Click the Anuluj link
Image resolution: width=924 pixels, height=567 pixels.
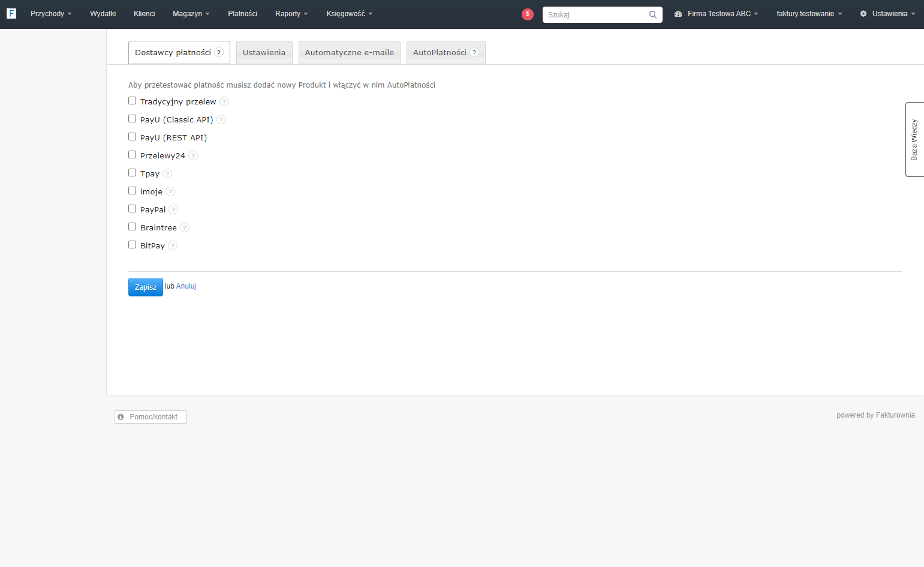pyautogui.click(x=186, y=286)
